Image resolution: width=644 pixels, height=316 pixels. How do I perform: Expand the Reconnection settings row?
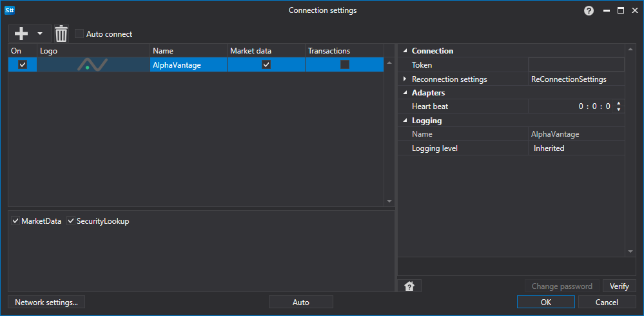[x=405, y=79]
